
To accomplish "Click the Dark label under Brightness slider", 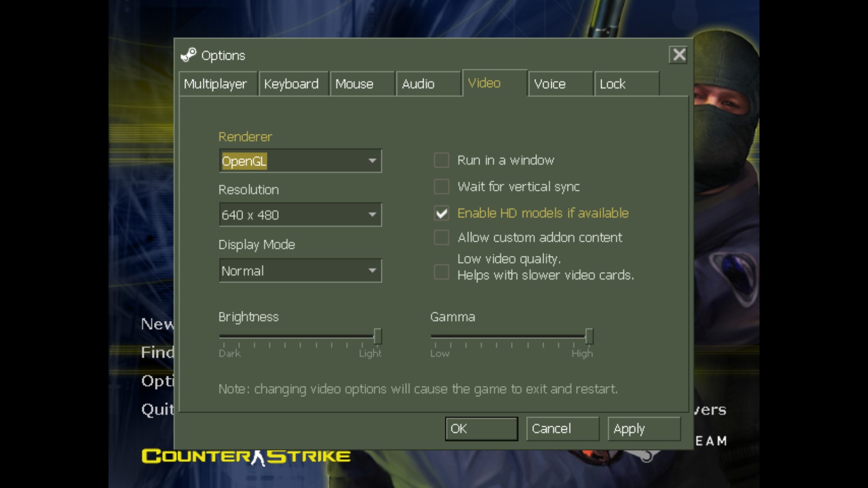I will tap(229, 354).
